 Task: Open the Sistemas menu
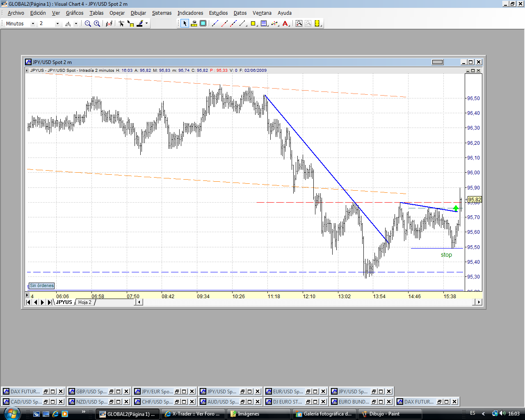162,13
